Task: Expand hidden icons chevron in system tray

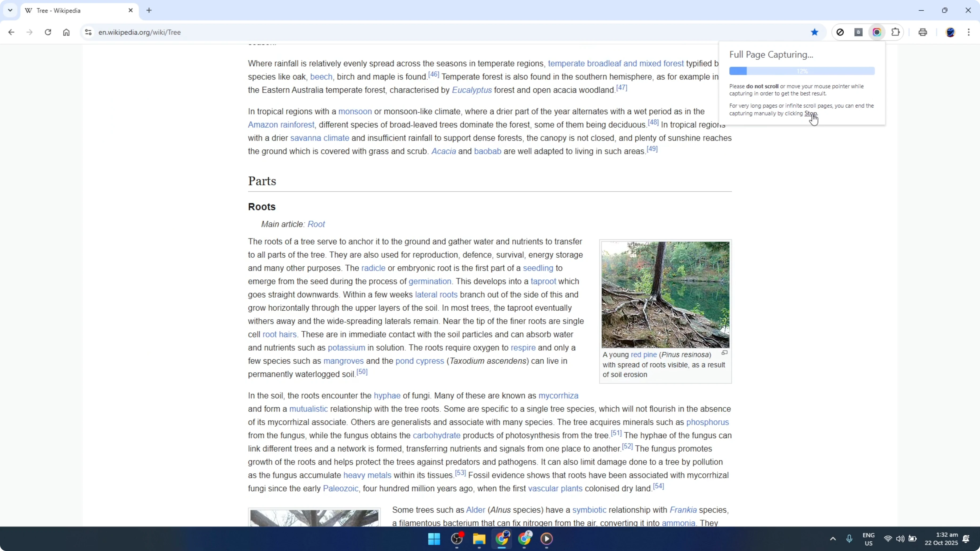Action: tap(833, 539)
